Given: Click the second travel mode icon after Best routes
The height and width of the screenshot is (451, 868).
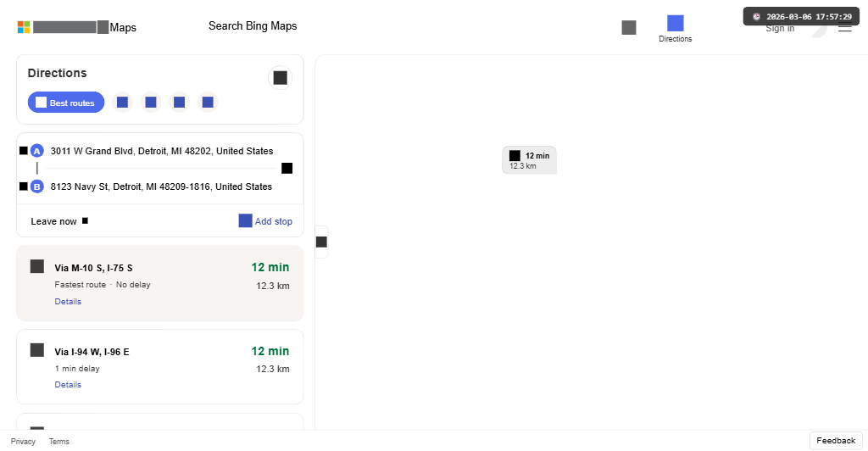Looking at the screenshot, I should [x=151, y=103].
